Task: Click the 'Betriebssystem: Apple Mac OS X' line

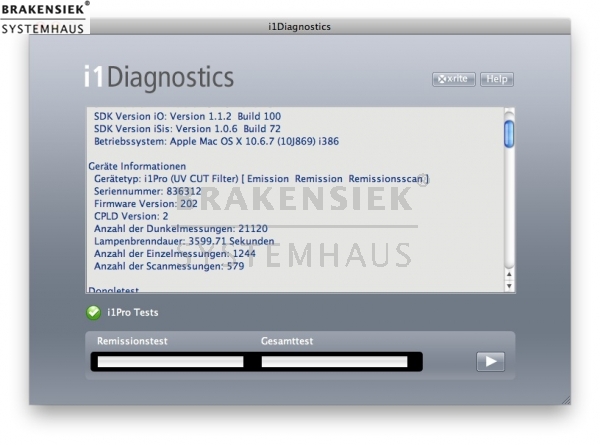Action: tap(217, 142)
